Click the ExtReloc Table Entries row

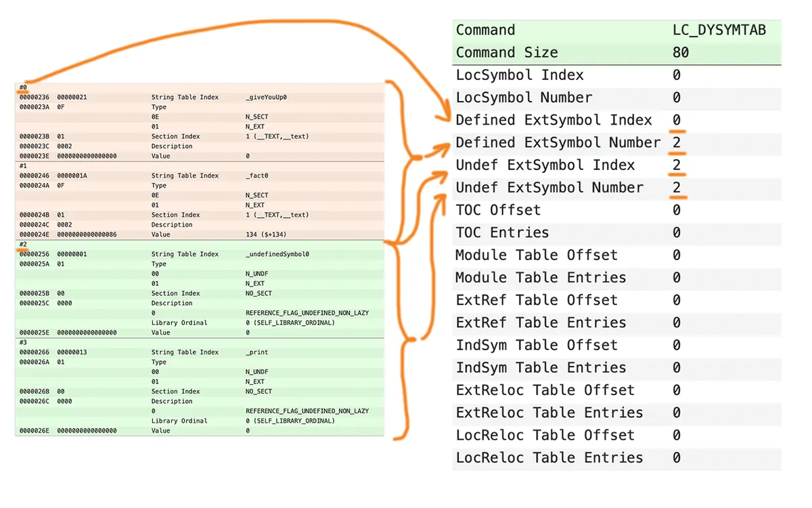616,412
